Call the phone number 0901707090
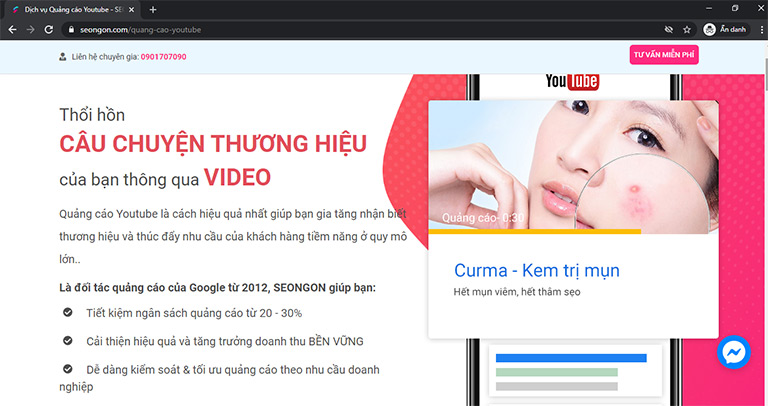Image resolution: width=768 pixels, height=406 pixels. 164,57
